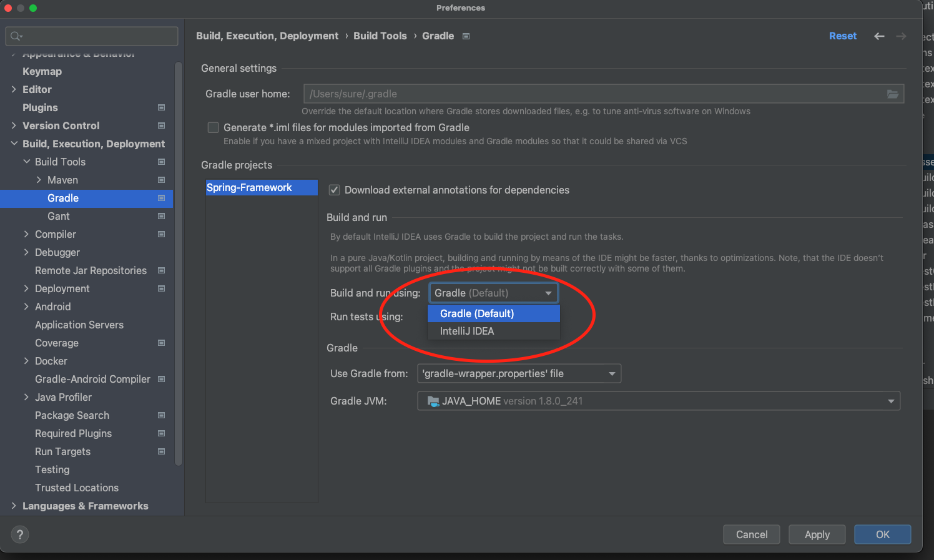Collapse Build, Execution, Deployment section

14,144
